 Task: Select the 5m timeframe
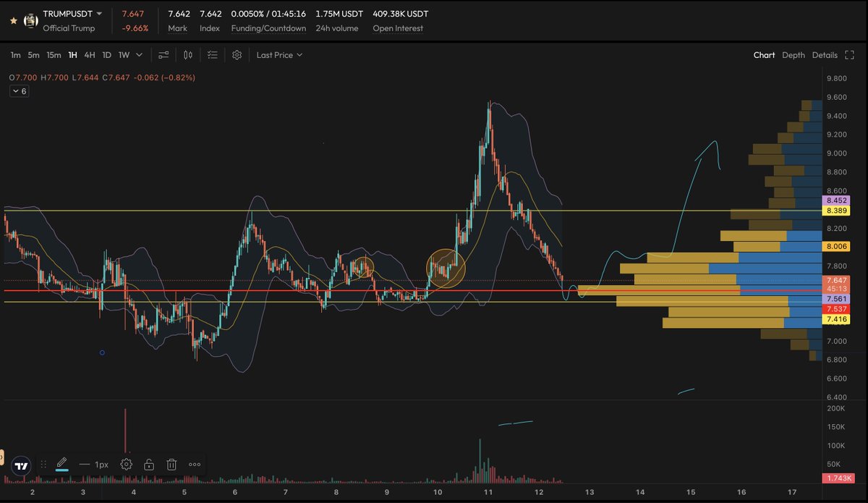click(34, 55)
